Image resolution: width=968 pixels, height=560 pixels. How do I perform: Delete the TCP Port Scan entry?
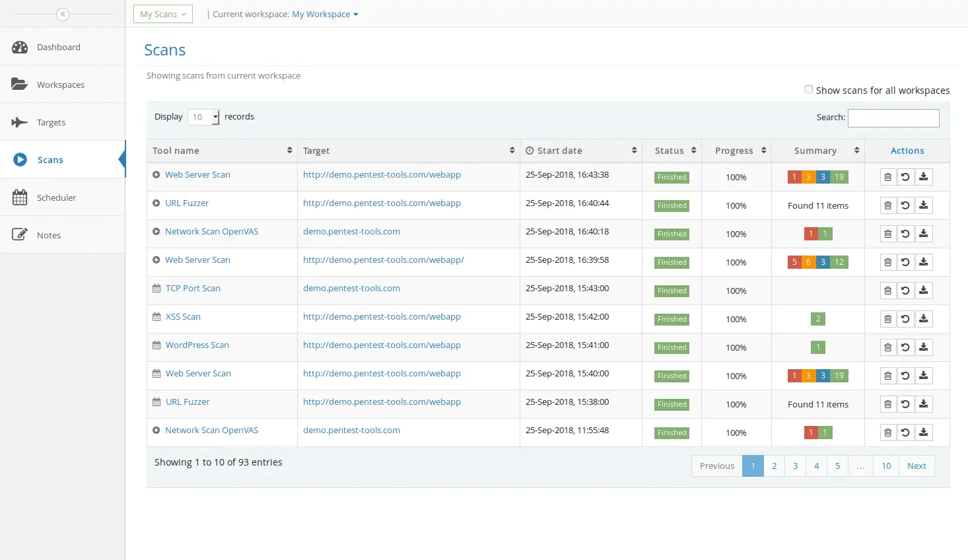(887, 290)
